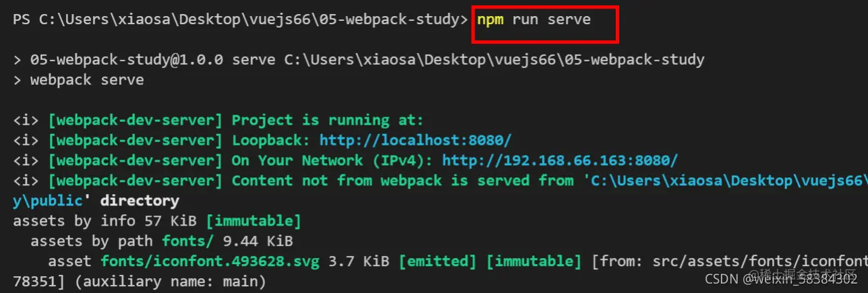
Task: Click '[immutable]' tag on assets by info line
Action: tap(254, 221)
